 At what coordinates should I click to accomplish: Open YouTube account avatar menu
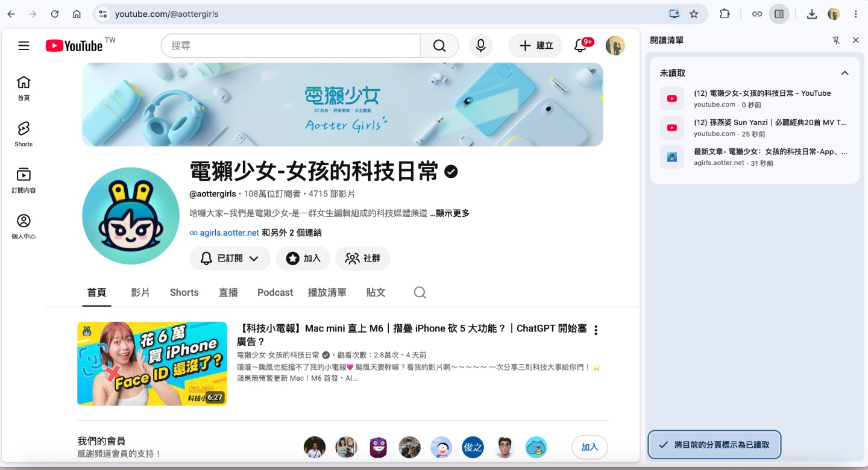pyautogui.click(x=615, y=46)
